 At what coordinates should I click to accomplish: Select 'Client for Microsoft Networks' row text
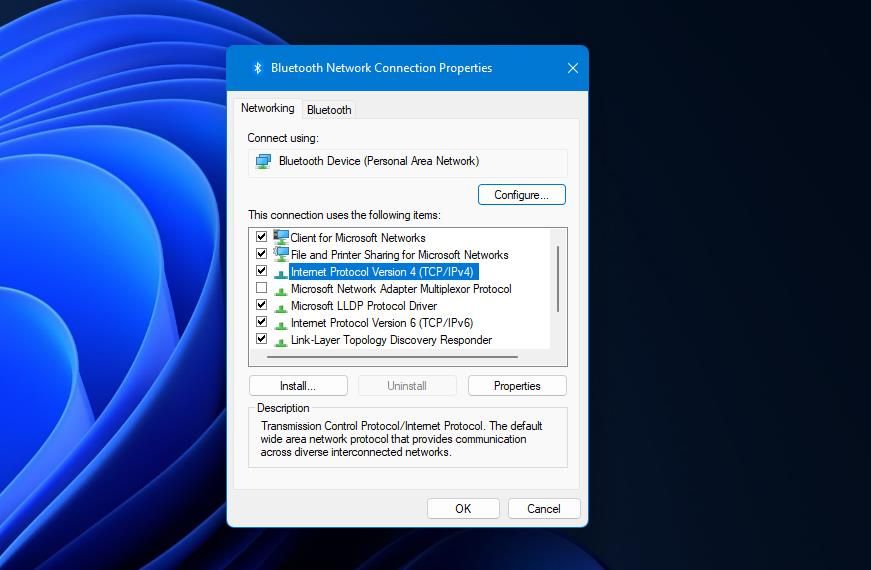[358, 238]
